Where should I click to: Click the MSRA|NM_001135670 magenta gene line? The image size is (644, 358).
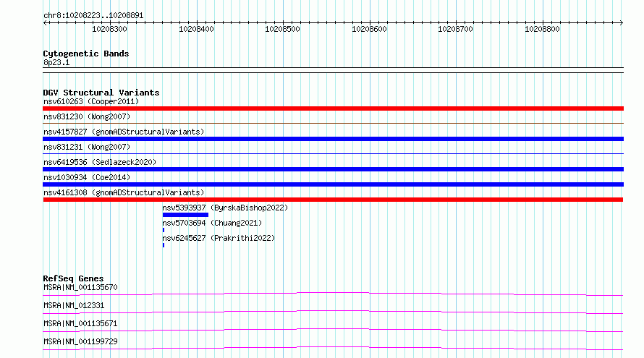333,294
